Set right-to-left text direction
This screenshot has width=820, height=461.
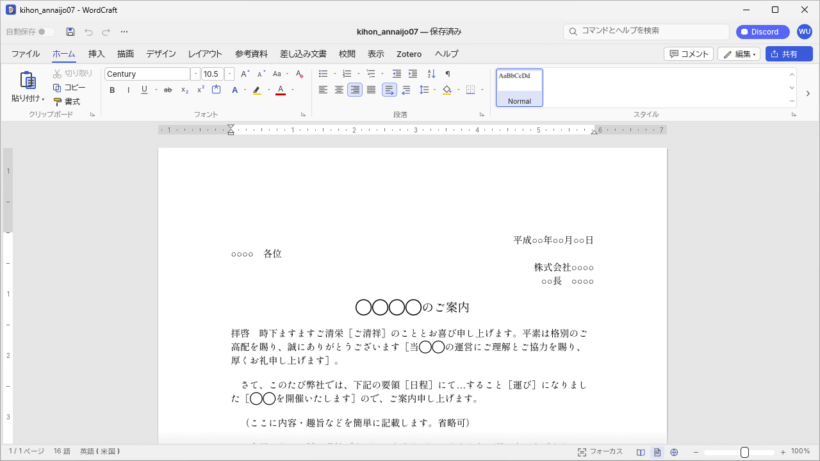coord(406,90)
